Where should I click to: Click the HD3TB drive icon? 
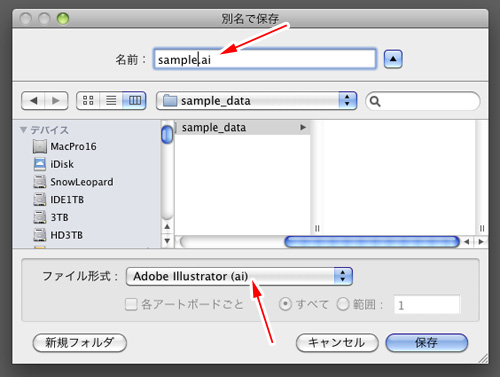(x=40, y=235)
